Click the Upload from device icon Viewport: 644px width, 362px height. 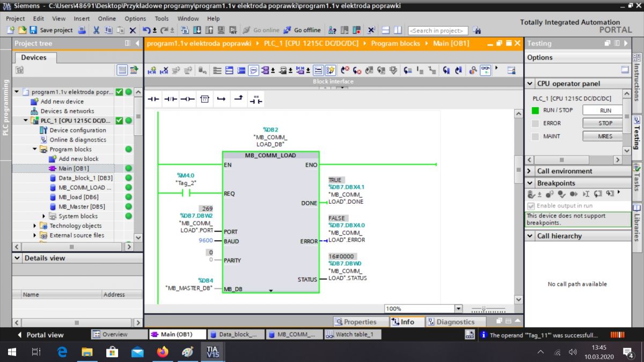tap(208, 30)
